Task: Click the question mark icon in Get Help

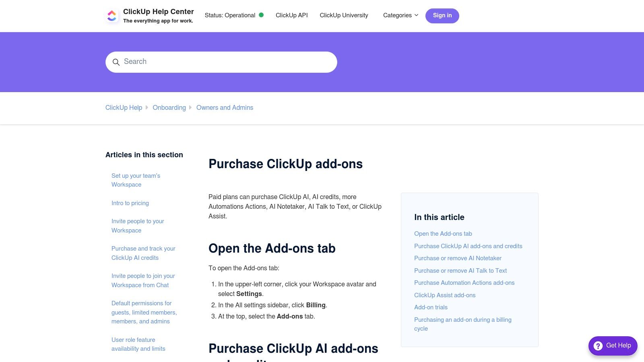Action: [598, 346]
